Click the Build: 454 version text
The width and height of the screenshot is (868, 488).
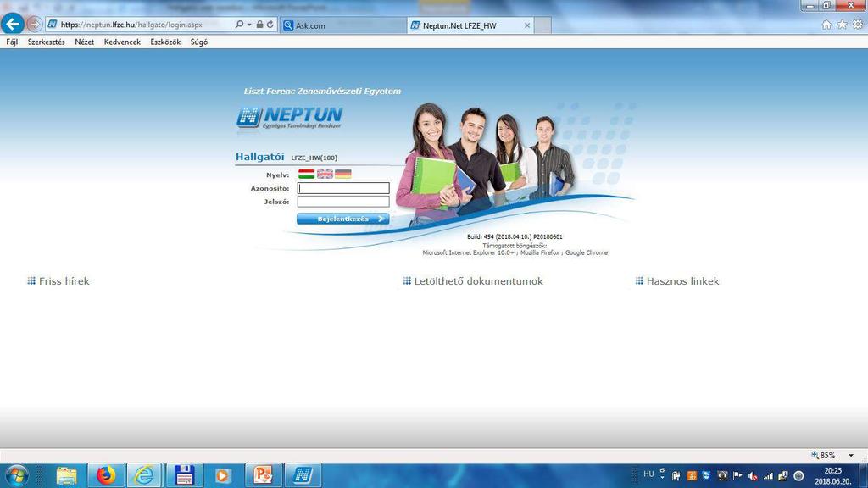pyautogui.click(x=515, y=237)
